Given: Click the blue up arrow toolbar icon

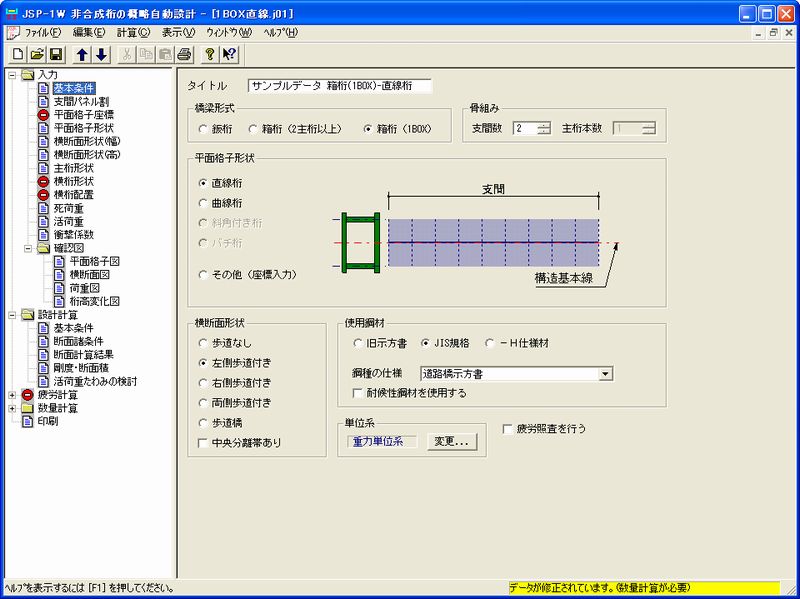Looking at the screenshot, I should (82, 54).
